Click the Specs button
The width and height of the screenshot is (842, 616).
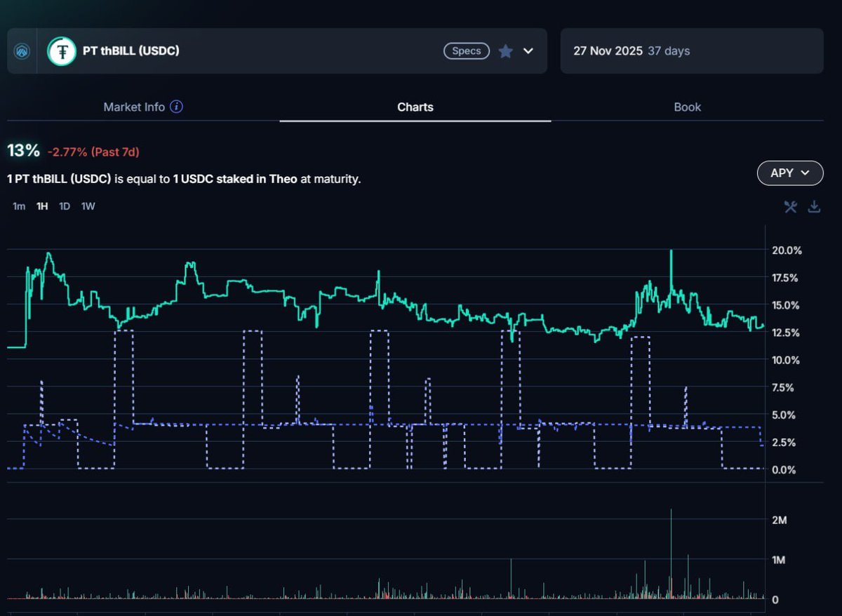point(466,51)
